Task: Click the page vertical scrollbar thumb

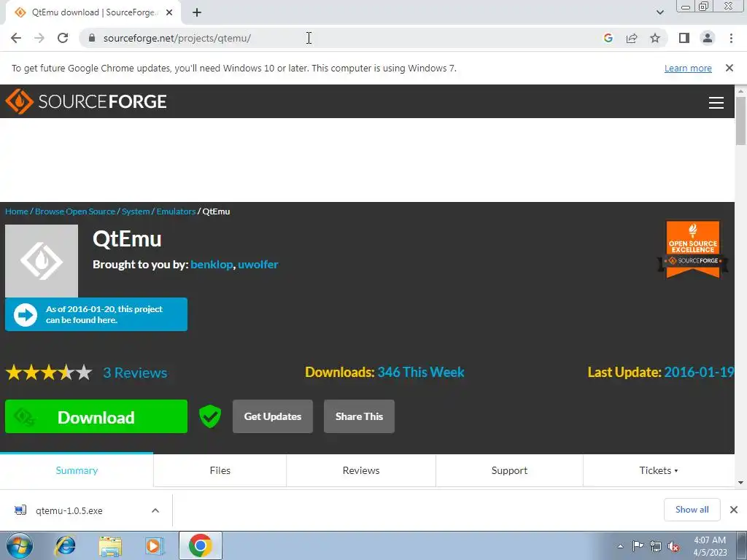Action: [740, 120]
